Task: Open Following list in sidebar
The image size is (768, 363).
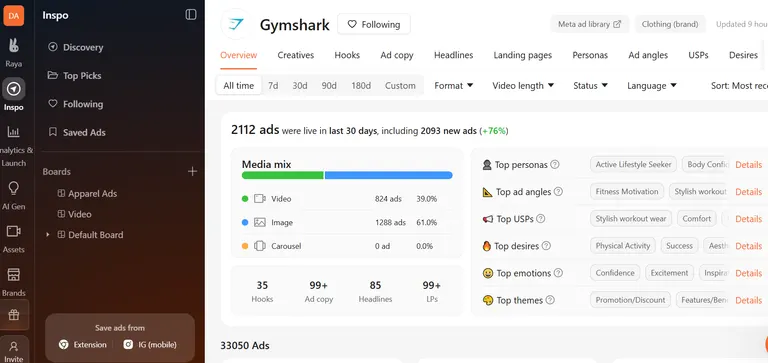Action: [75, 104]
